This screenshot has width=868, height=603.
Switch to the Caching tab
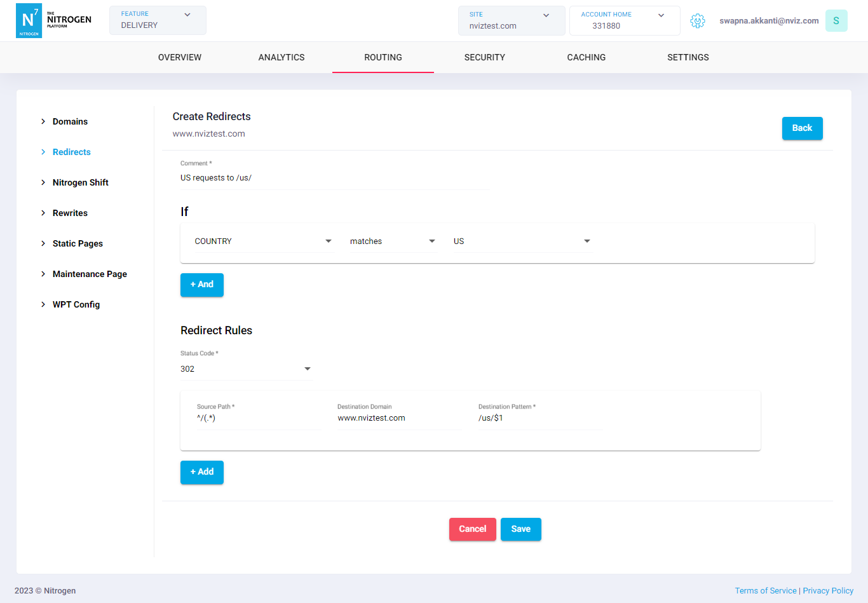(587, 57)
